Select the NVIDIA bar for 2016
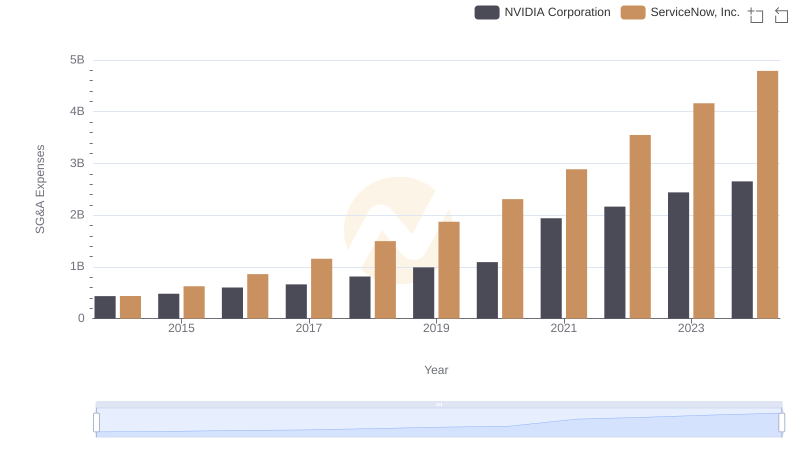800x461 pixels. click(x=232, y=303)
